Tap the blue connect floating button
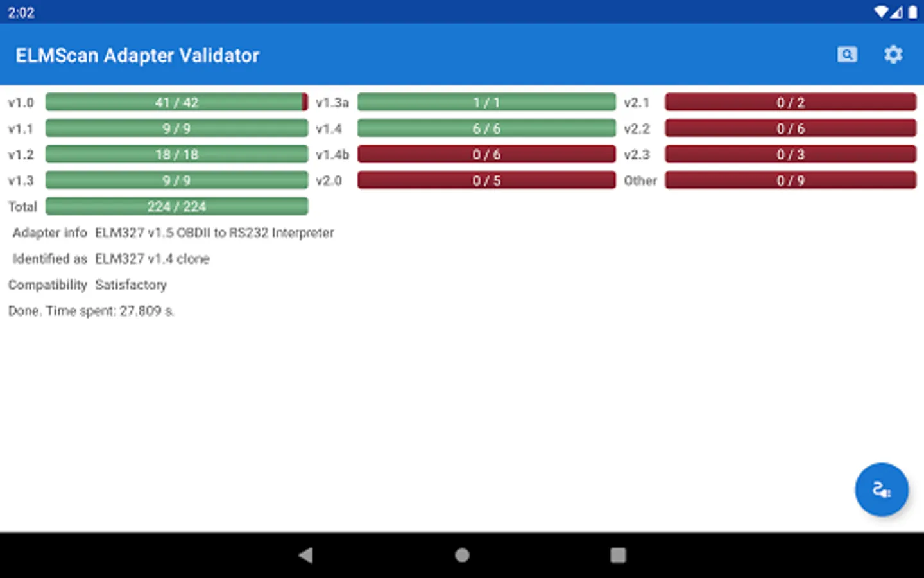This screenshot has height=578, width=924. [882, 489]
